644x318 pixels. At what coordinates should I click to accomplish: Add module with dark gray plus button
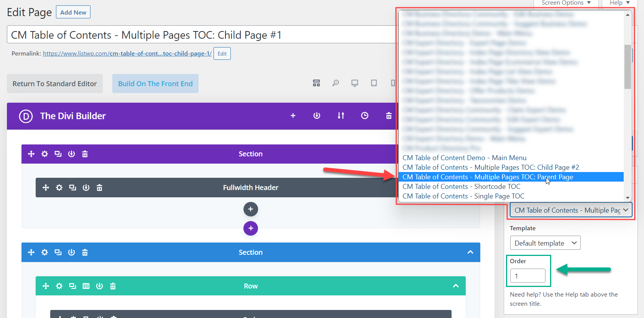(251, 209)
